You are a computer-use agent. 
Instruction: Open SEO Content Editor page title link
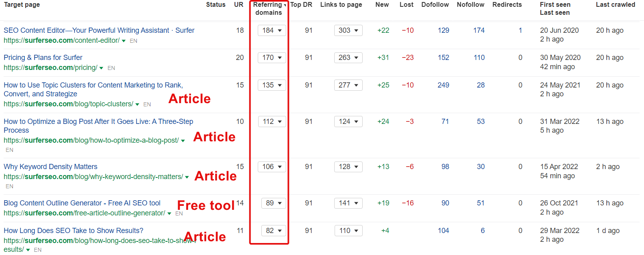(x=99, y=30)
